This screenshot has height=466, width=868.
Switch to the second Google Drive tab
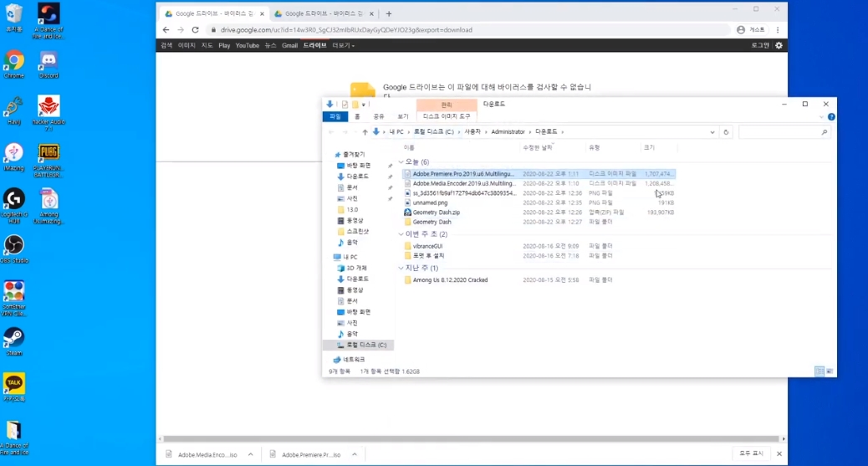[x=323, y=14]
